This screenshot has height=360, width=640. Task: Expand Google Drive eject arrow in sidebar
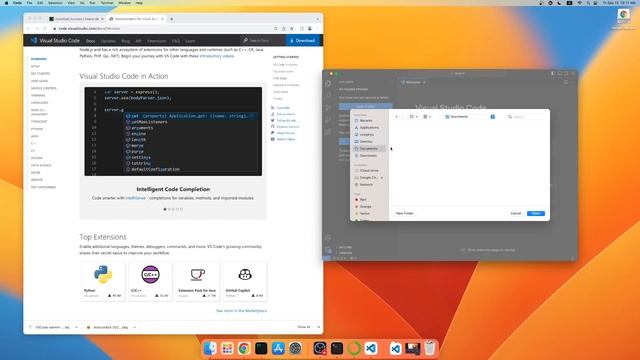(382, 178)
